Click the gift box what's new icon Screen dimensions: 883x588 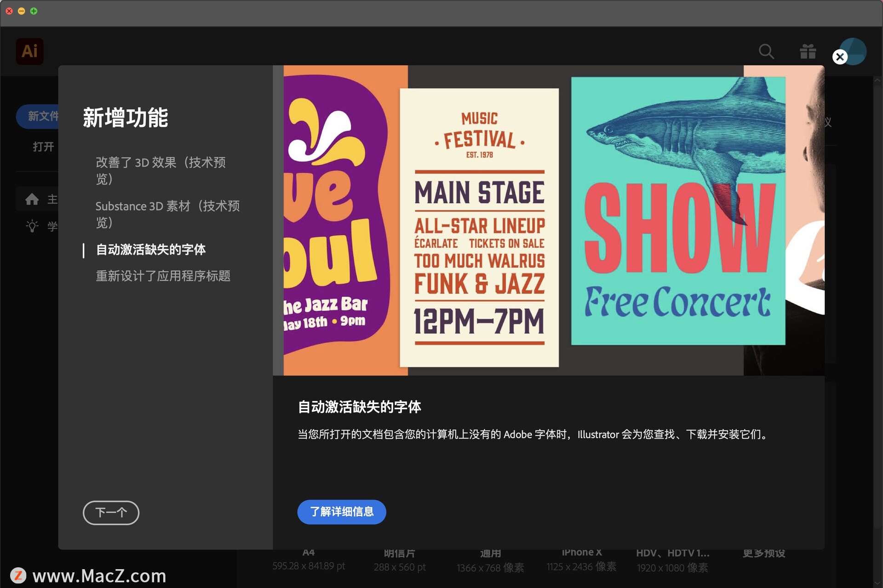click(808, 51)
